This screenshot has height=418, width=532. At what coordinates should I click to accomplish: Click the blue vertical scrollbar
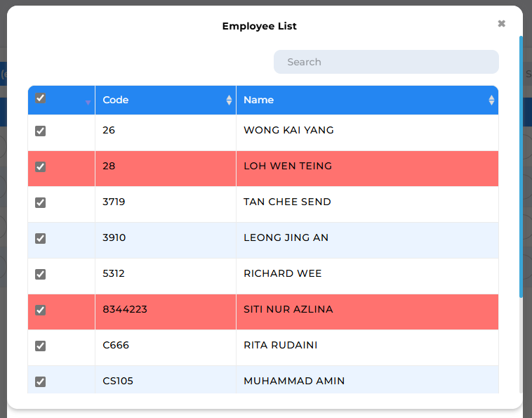click(521, 166)
